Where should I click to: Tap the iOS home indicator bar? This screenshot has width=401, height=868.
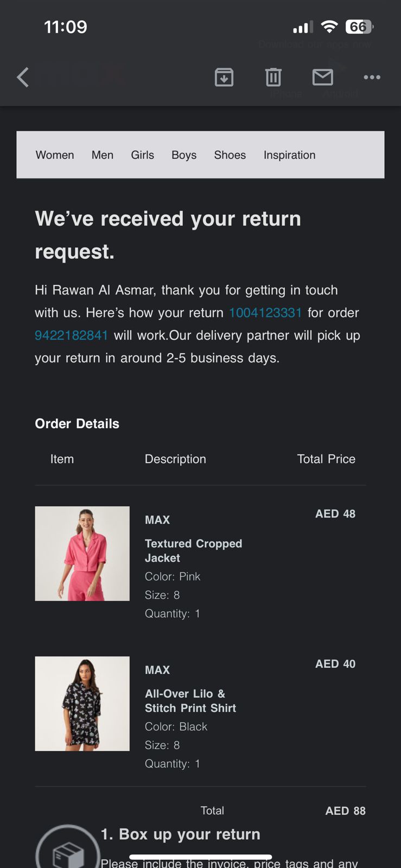[201, 857]
